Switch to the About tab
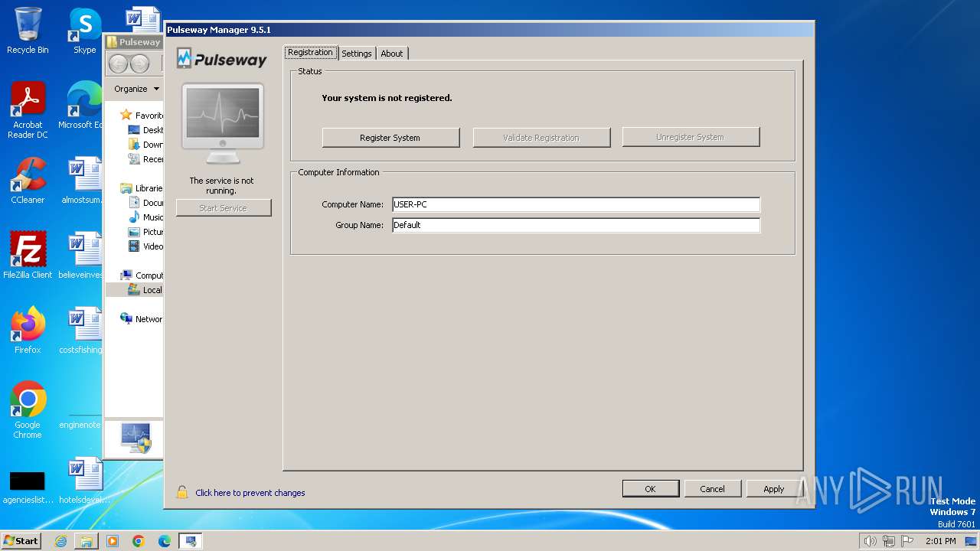This screenshot has width=980, height=551. click(392, 54)
